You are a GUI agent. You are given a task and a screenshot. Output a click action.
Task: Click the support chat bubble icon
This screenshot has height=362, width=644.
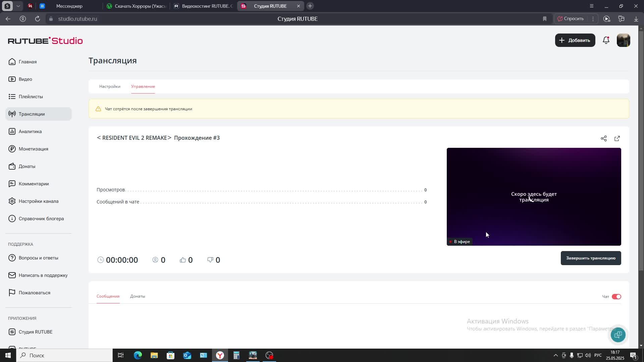[x=618, y=335]
